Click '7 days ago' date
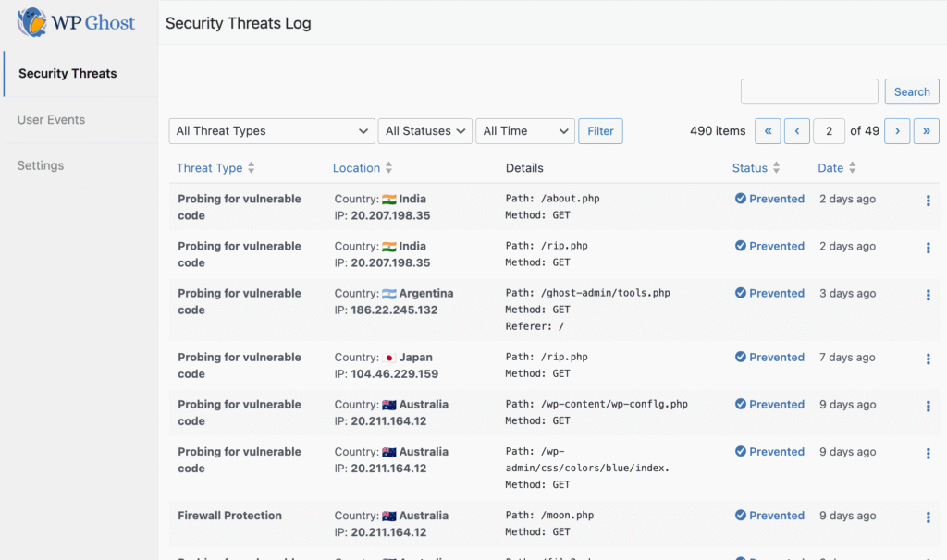 847,358
